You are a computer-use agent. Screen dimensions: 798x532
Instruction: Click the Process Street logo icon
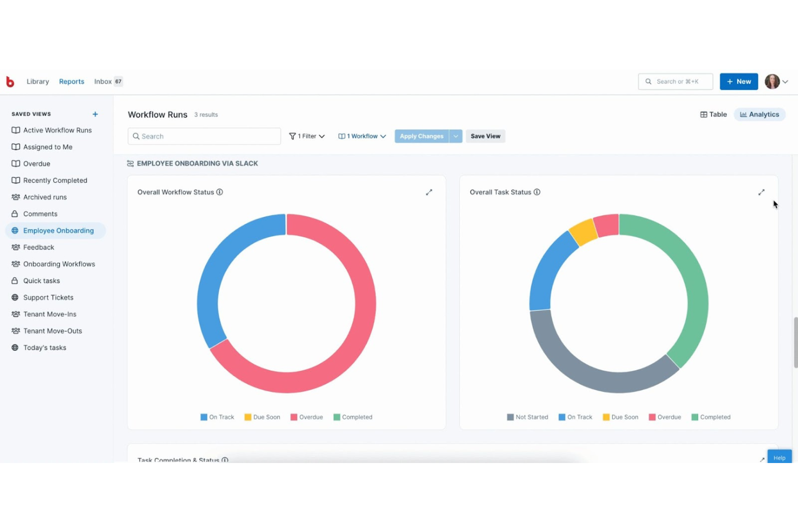[10, 81]
